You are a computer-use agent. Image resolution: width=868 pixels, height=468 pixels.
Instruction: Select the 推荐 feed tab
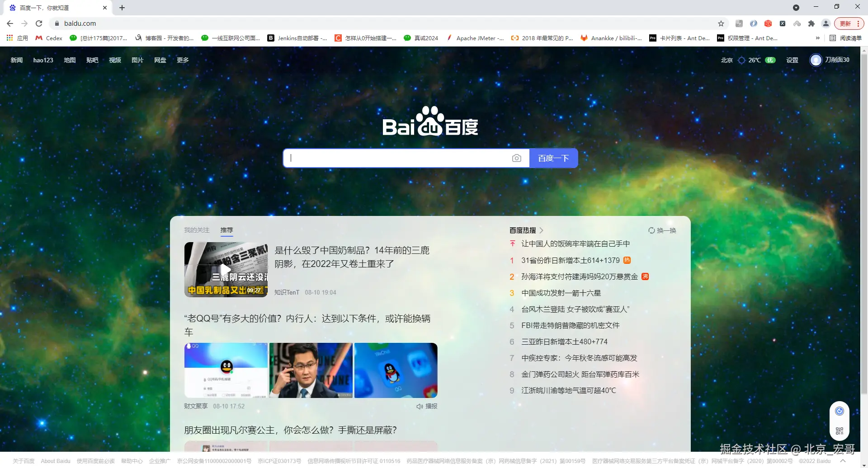tap(226, 230)
